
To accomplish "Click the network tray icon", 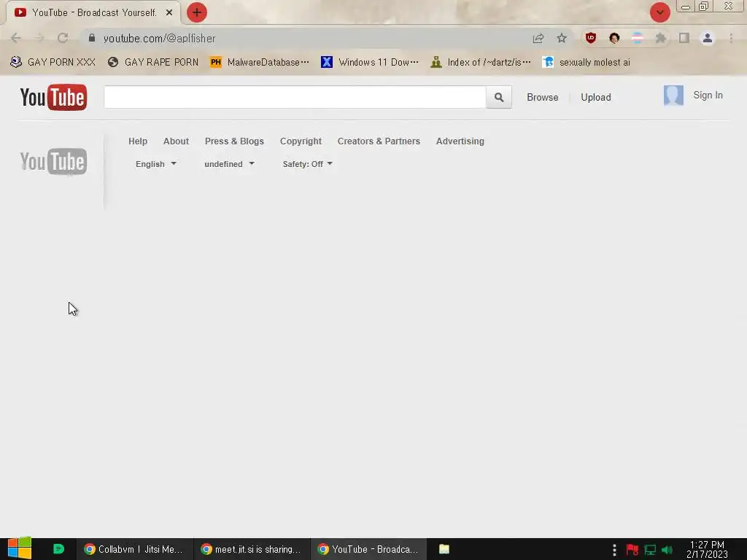I will click(x=650, y=550).
